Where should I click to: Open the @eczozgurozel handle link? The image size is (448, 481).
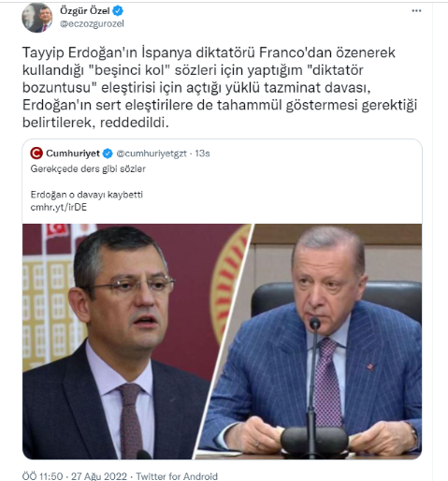click(92, 24)
